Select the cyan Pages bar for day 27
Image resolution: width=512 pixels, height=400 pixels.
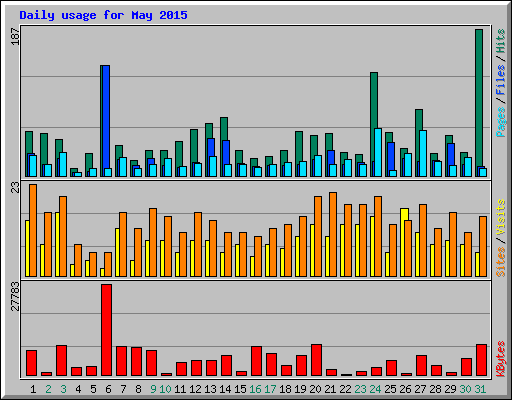(x=423, y=153)
